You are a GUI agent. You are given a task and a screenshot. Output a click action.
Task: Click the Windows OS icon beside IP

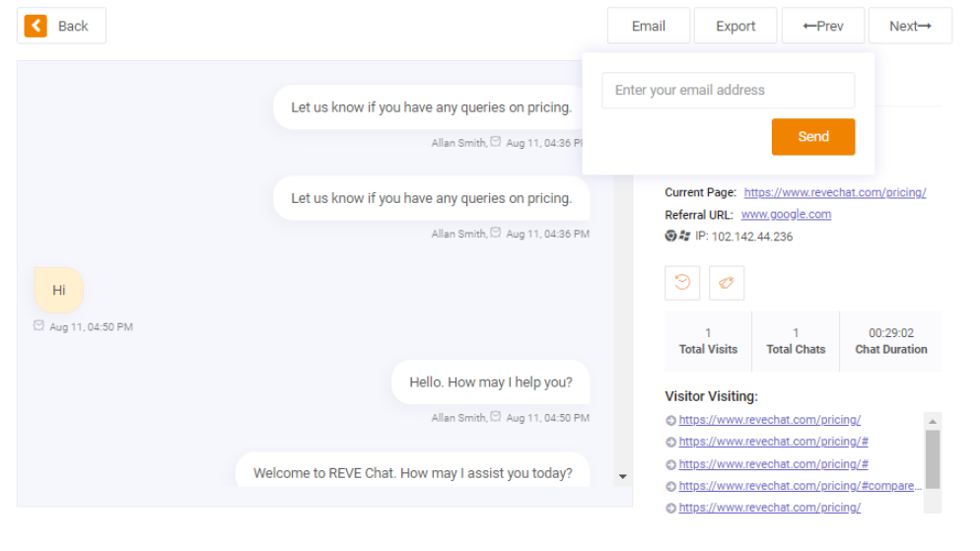[684, 237]
